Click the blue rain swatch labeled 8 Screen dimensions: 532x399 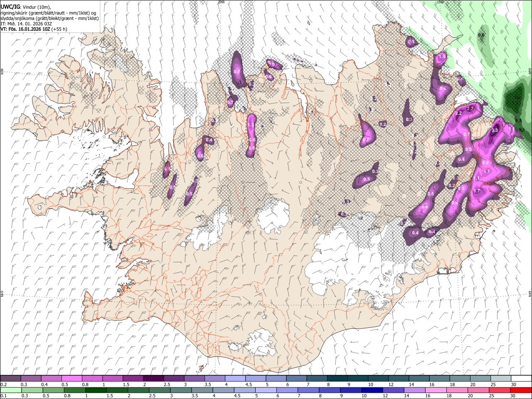329,390
